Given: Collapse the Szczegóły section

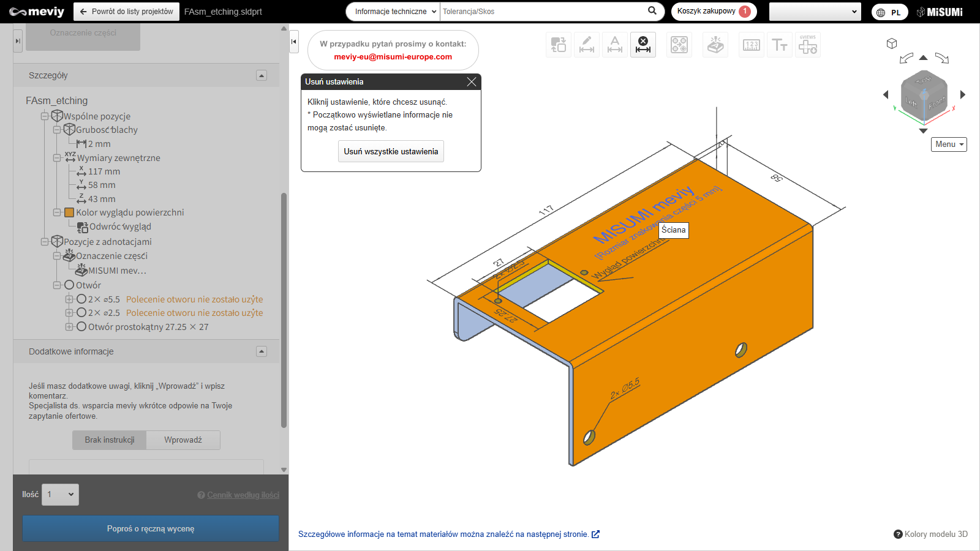Looking at the screenshot, I should pyautogui.click(x=262, y=76).
